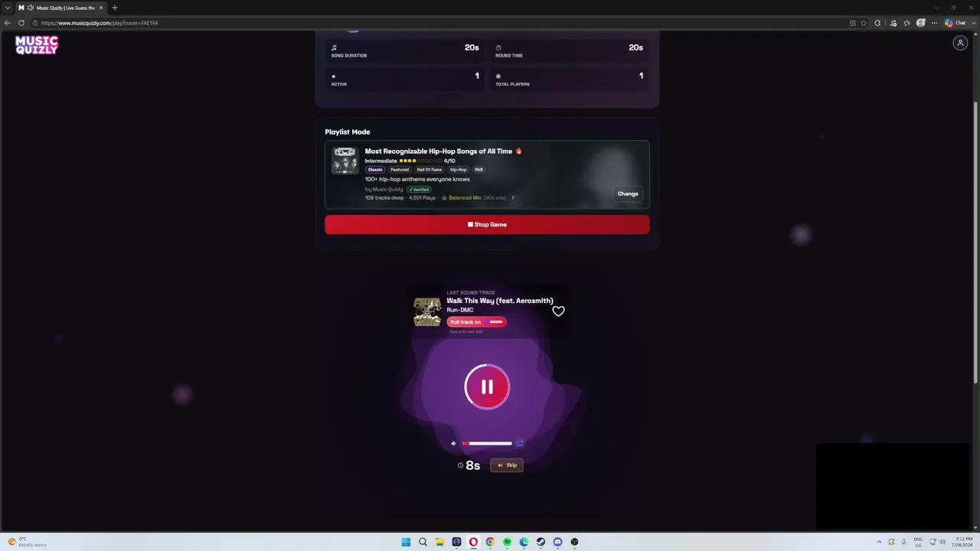The image size is (980, 551).
Task: Open Steam from the taskbar
Action: click(x=541, y=542)
